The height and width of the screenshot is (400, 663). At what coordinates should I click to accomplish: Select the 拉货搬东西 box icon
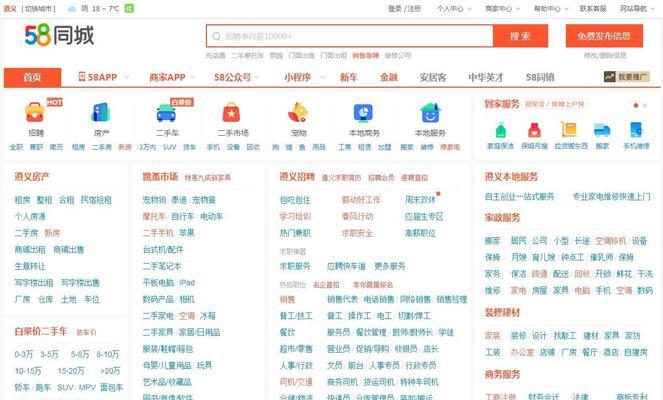click(569, 129)
